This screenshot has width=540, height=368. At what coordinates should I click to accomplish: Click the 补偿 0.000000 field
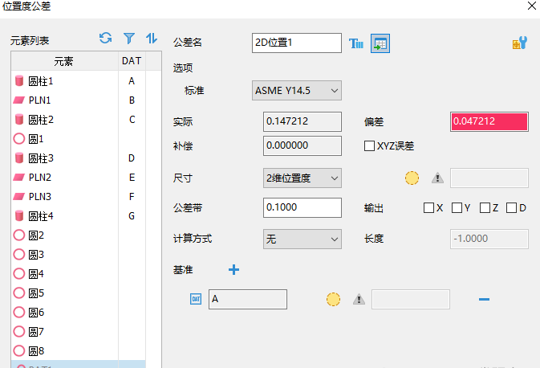(x=302, y=146)
